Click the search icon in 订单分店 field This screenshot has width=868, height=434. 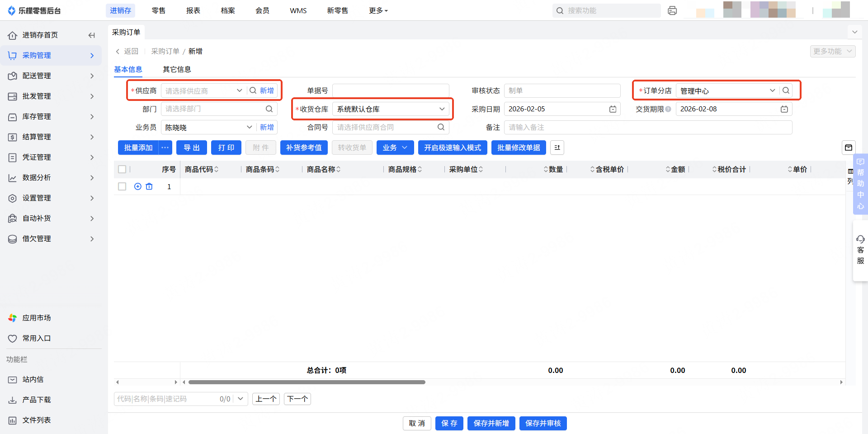click(x=786, y=91)
